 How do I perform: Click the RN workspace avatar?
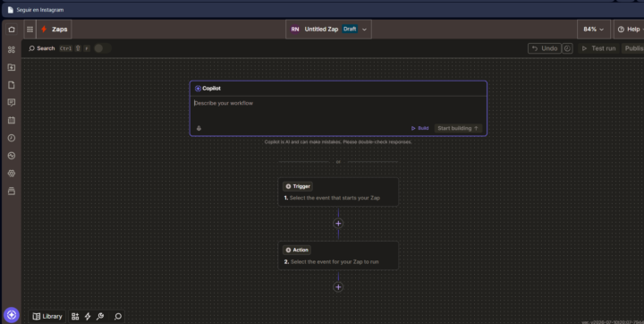coord(295,30)
